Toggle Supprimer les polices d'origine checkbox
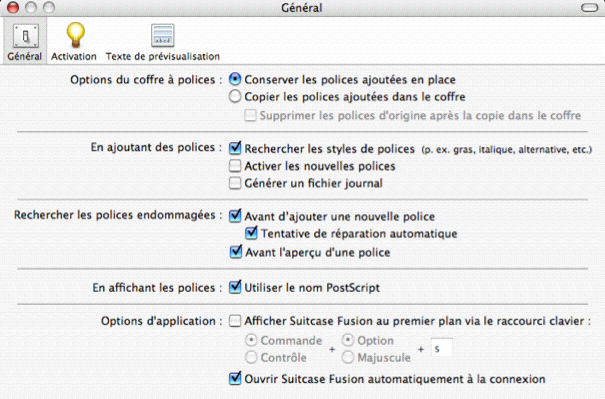 [250, 115]
